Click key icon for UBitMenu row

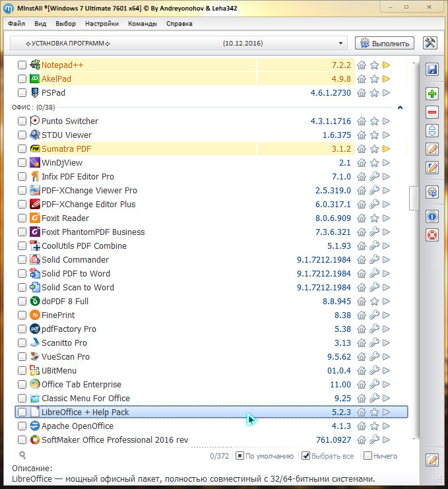click(374, 370)
